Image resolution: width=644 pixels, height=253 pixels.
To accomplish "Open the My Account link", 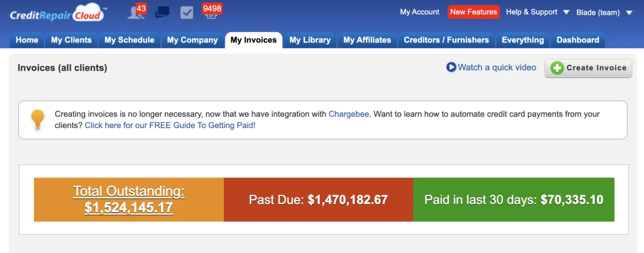I will point(420,12).
